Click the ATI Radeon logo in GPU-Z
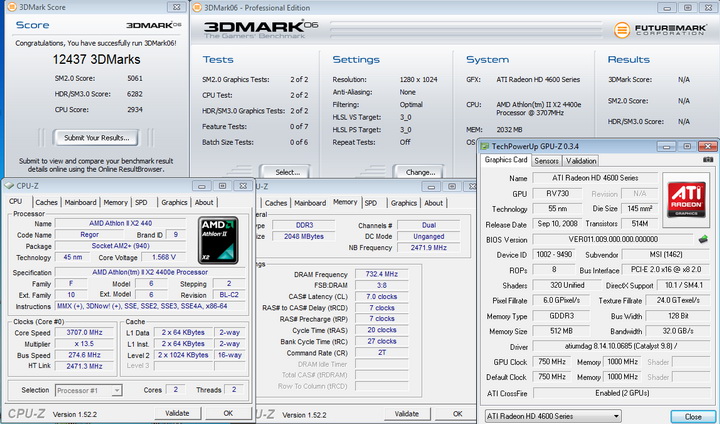Image resolution: width=720 pixels, height=424 pixels. tap(686, 199)
